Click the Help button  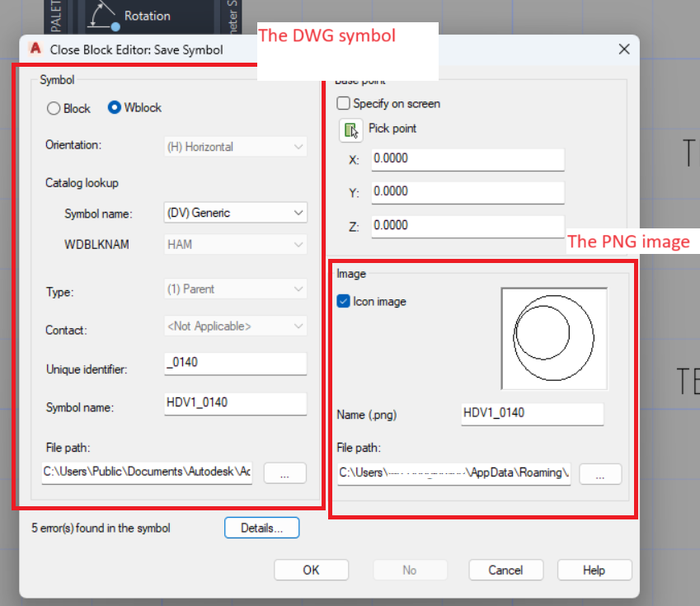click(x=594, y=570)
